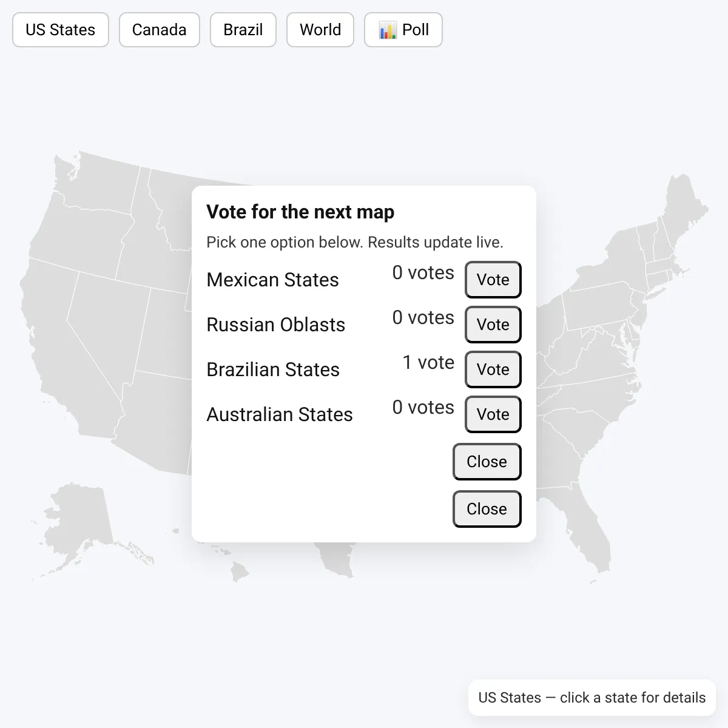Click the status hint about state details
This screenshot has width=728, height=728.
click(x=592, y=698)
